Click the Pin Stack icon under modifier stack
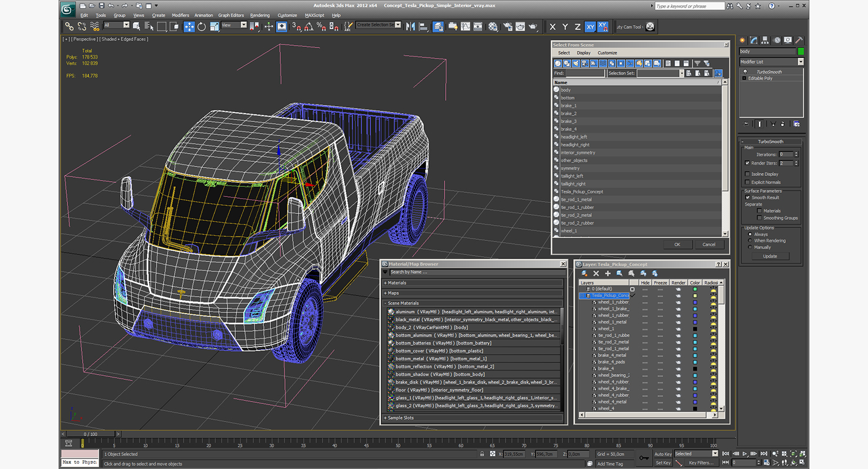The width and height of the screenshot is (868, 469). (x=746, y=124)
